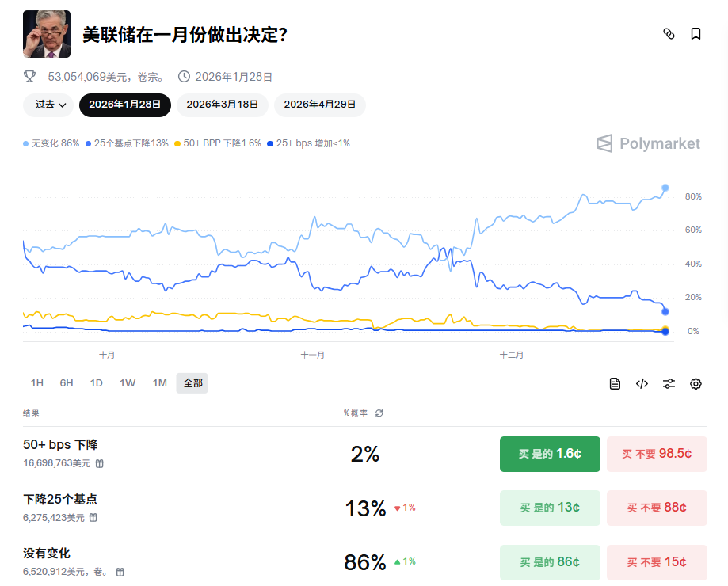The width and height of the screenshot is (728, 586).
Task: Click the gift icon under 下降25个基点
Action: tap(93, 518)
